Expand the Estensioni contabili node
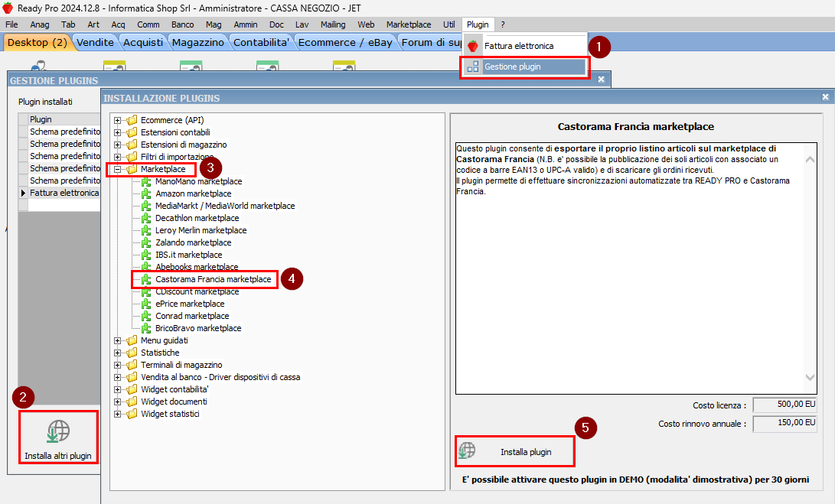The image size is (835, 504). coord(117,132)
